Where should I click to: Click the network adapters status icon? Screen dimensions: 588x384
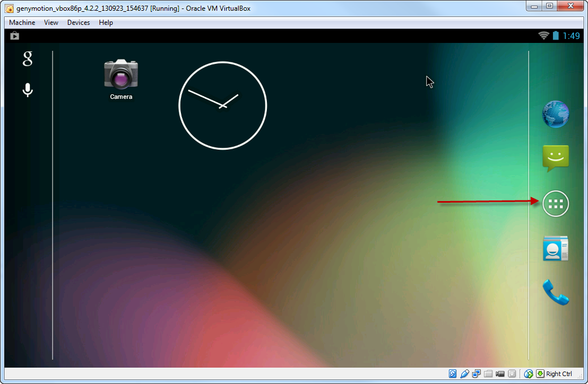tap(476, 373)
